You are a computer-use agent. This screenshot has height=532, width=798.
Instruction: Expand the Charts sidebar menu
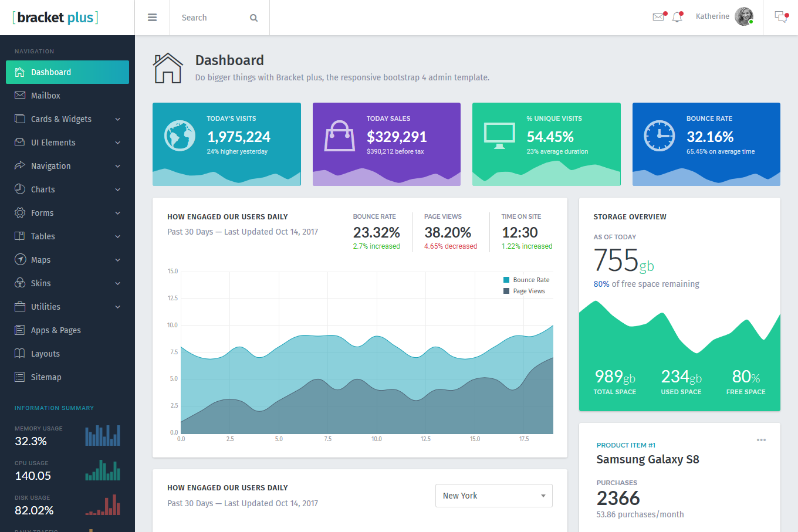pos(67,189)
